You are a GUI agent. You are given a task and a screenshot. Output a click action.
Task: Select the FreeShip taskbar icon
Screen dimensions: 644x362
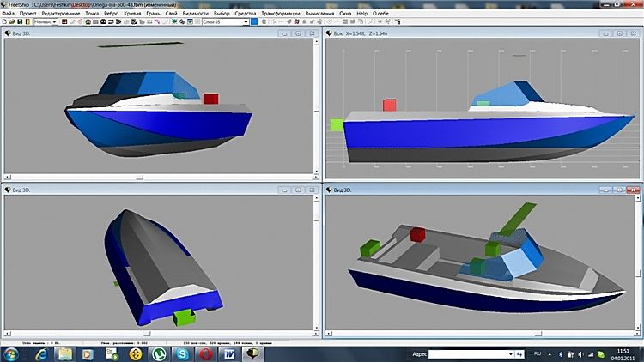click(x=252, y=353)
